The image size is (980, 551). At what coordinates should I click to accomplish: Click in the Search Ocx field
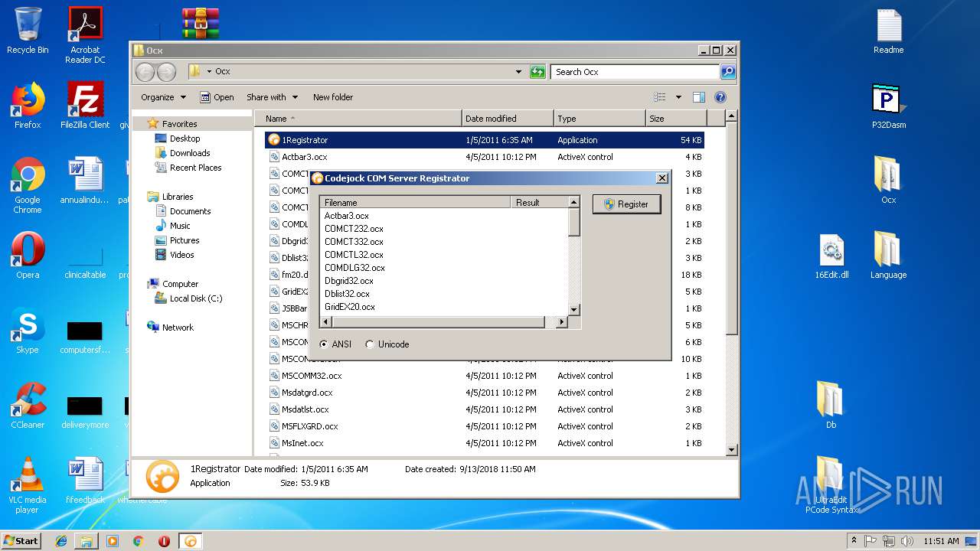(635, 72)
